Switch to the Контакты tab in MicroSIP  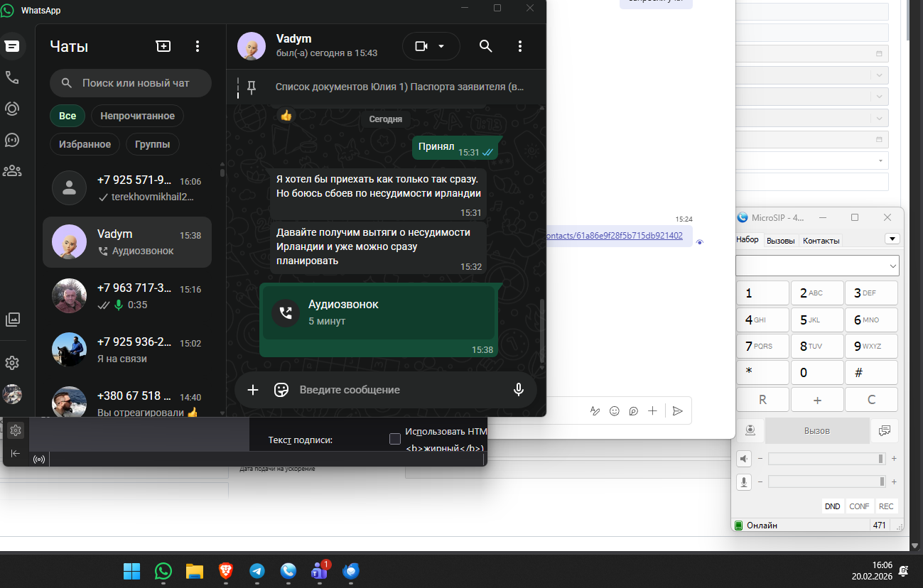(x=821, y=240)
